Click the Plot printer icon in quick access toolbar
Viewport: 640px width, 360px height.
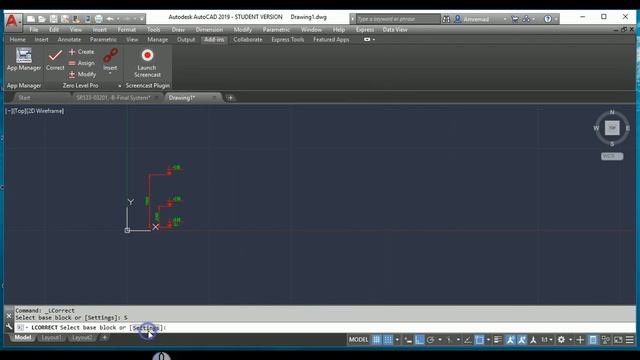click(x=98, y=19)
